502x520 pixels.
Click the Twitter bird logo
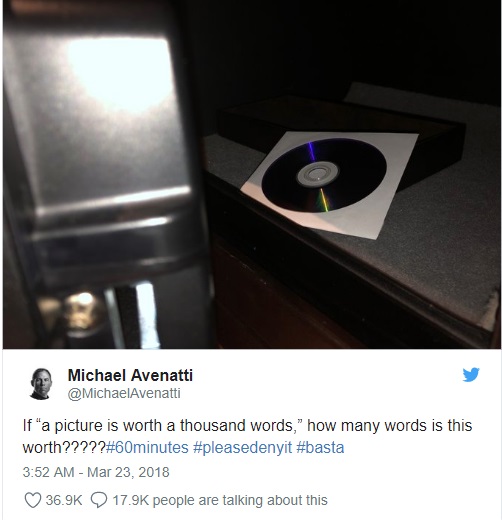pyautogui.click(x=471, y=375)
